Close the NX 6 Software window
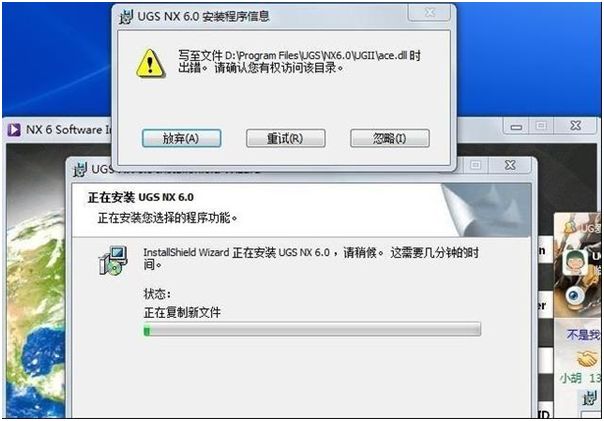The width and height of the screenshot is (604, 421). point(575,126)
